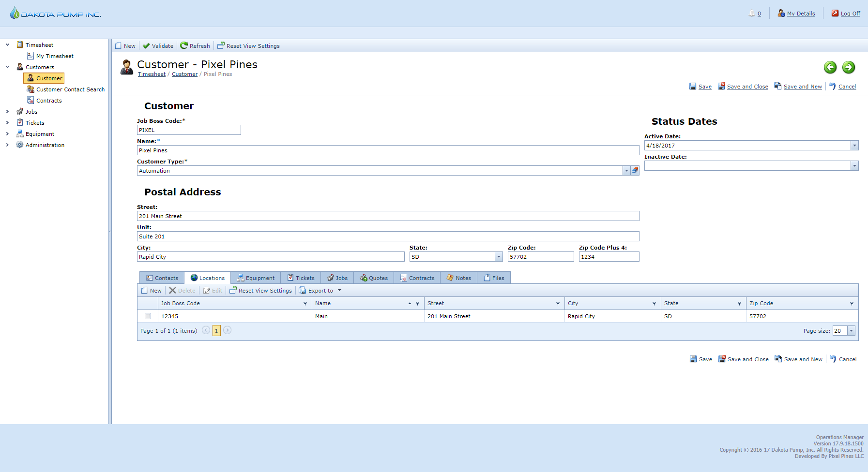Click the Refresh toolbar button
The height and width of the screenshot is (472, 868).
coord(195,46)
